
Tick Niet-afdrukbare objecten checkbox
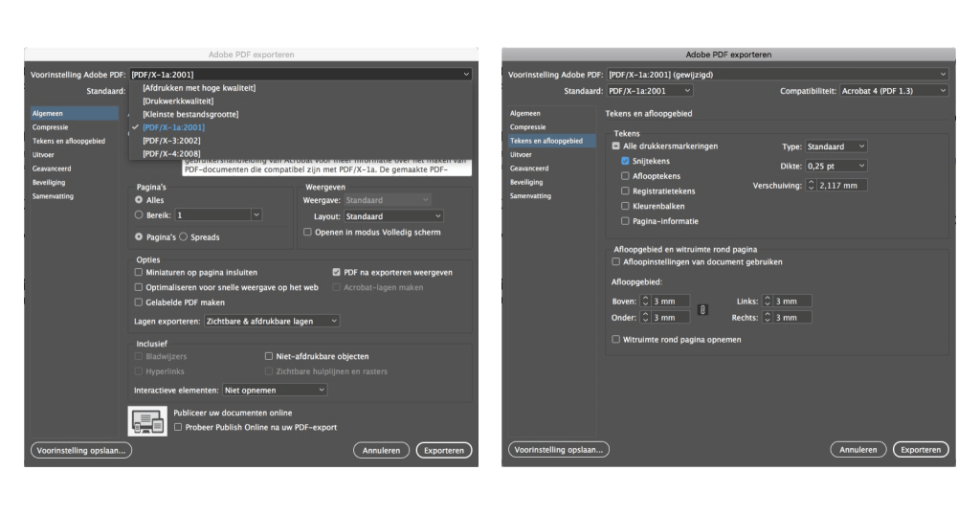[x=269, y=356]
